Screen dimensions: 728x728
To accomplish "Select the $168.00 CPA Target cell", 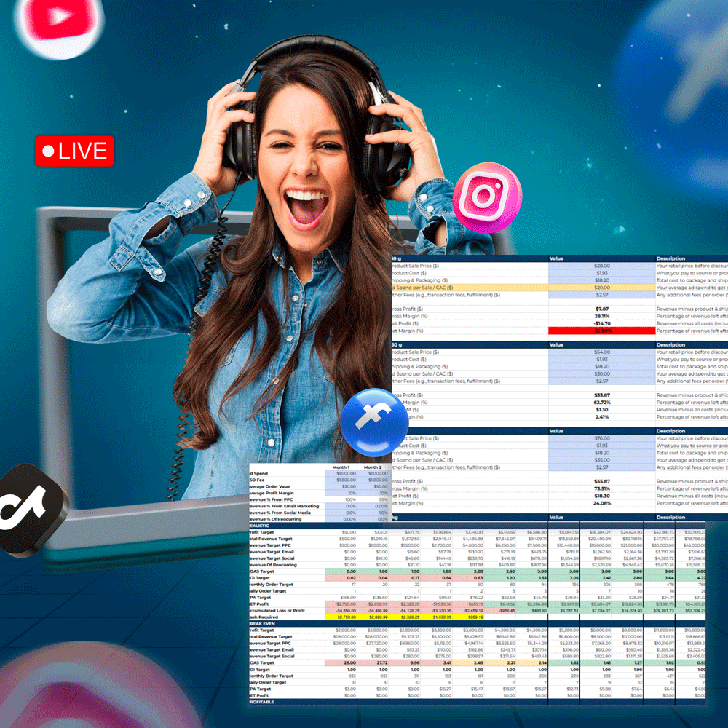I will click(x=341, y=598).
